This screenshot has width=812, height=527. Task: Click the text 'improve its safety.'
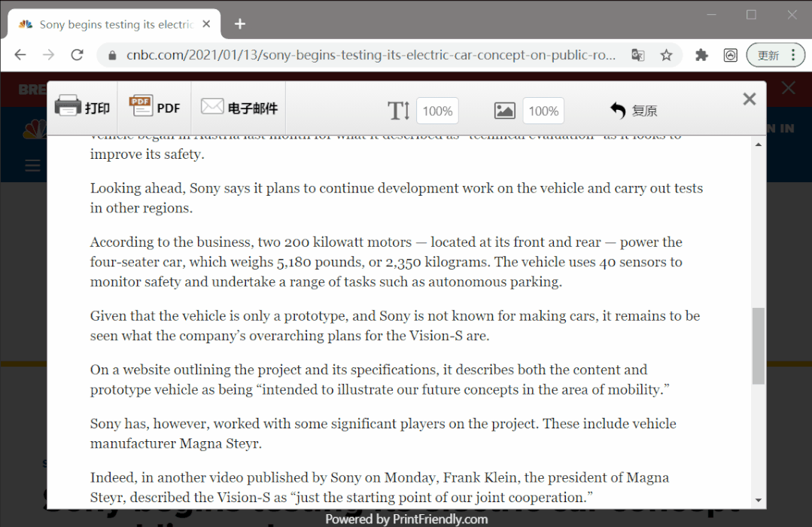pyautogui.click(x=147, y=154)
